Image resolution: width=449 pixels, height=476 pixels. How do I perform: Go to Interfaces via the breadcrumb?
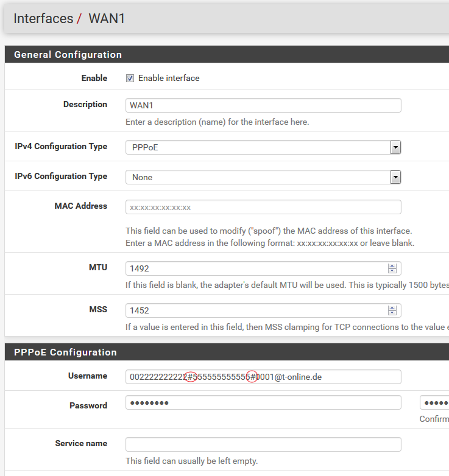tap(43, 19)
